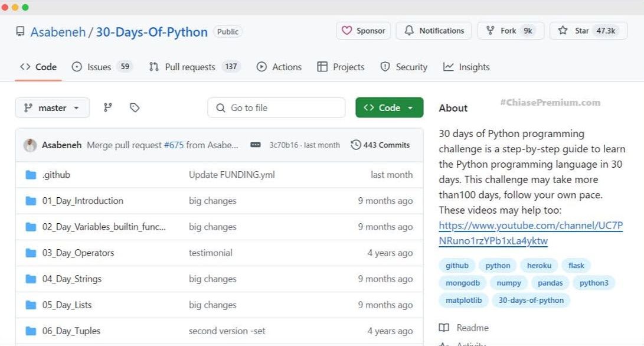The height and width of the screenshot is (346, 644).
Task: Open the 04_Day_Strings folder
Action: coord(72,279)
